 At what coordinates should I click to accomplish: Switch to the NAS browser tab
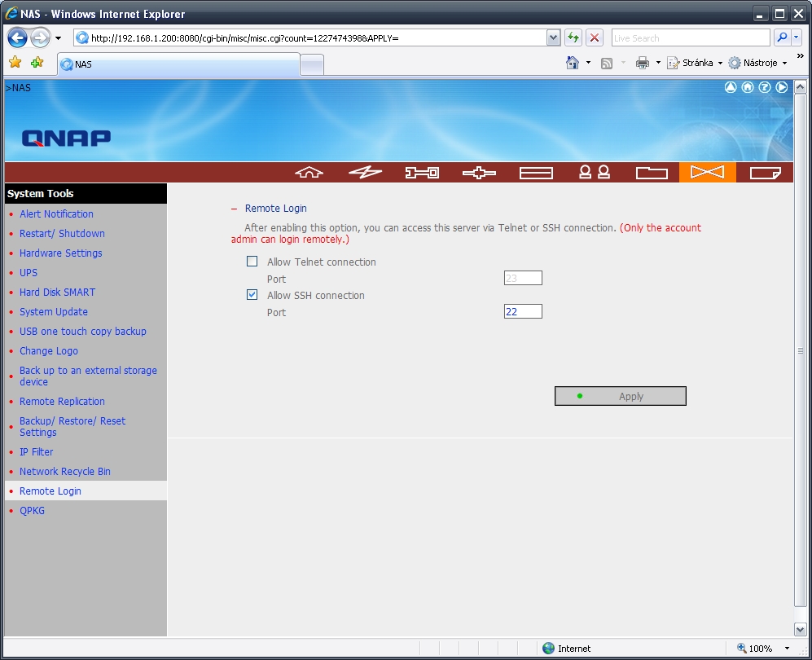(178, 64)
